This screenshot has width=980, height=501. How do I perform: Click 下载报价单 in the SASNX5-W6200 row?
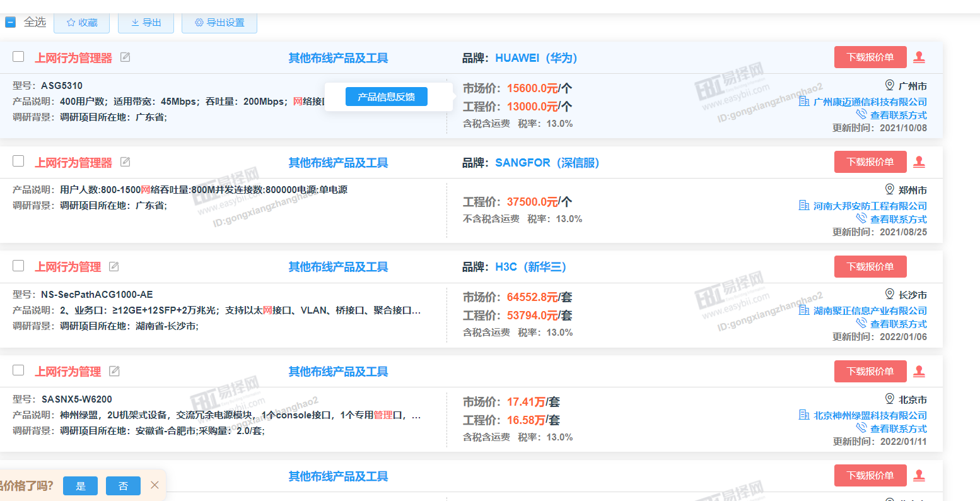pyautogui.click(x=870, y=371)
